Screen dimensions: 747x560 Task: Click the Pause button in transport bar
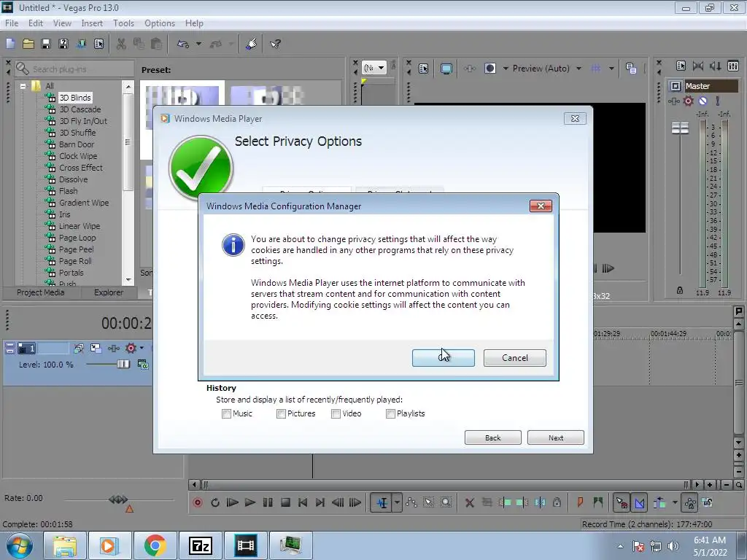268,502
